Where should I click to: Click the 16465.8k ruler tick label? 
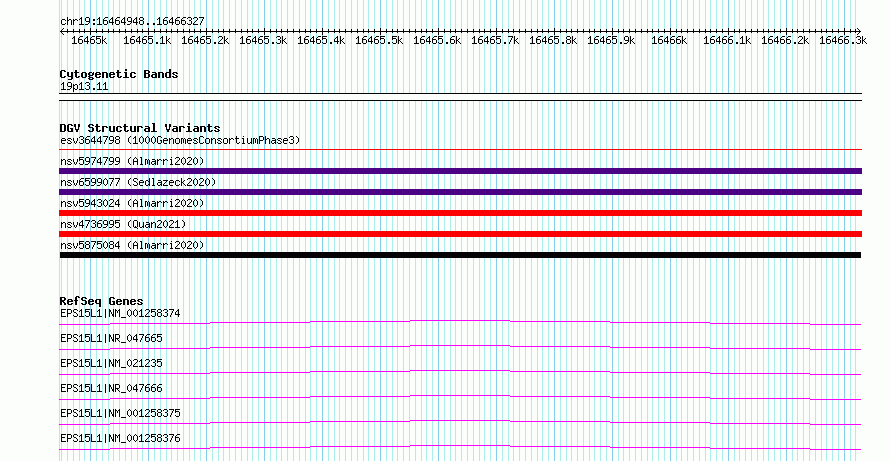[553, 40]
